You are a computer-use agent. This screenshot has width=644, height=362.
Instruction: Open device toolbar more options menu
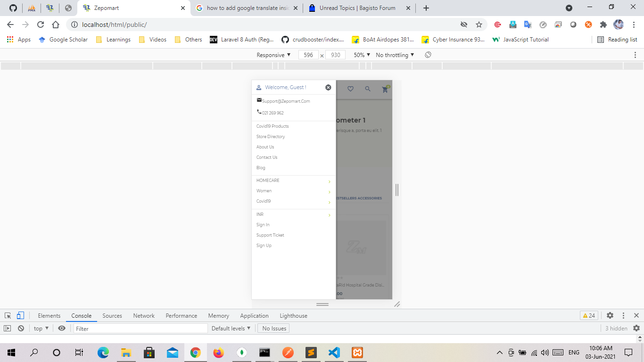pos(635,55)
